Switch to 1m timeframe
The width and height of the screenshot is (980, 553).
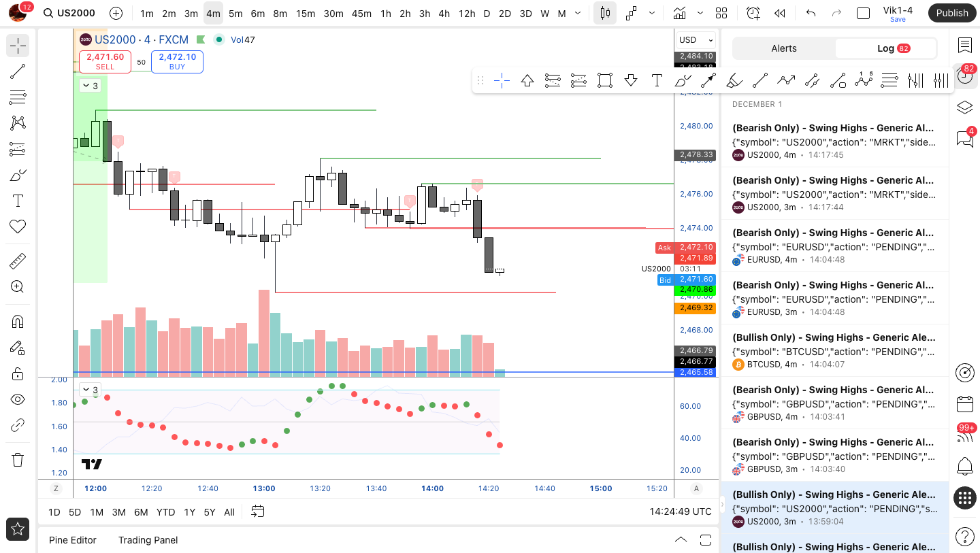146,13
